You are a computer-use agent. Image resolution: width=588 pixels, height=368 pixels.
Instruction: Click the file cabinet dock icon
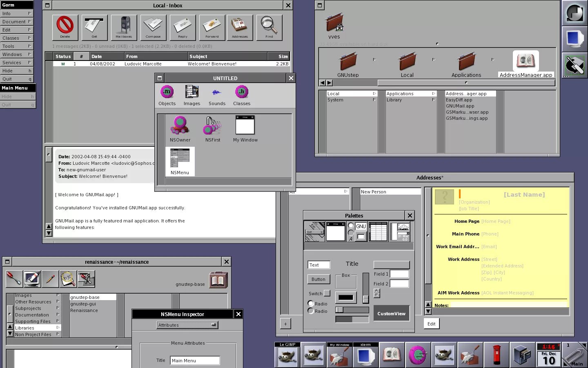point(523,355)
